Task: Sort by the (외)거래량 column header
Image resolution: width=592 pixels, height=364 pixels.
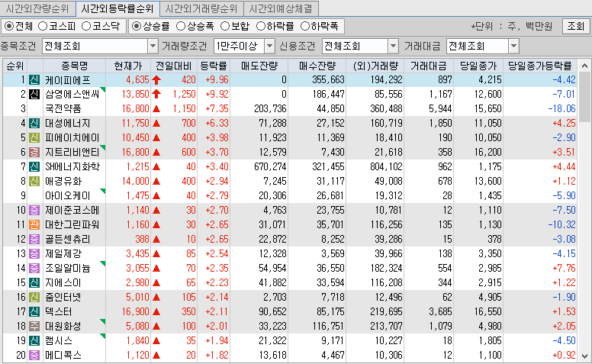Action: [375, 66]
